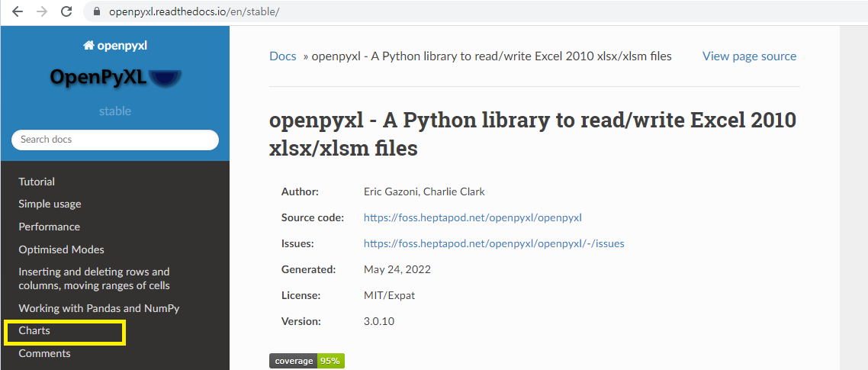Reload the page with the refresh icon

tap(66, 11)
